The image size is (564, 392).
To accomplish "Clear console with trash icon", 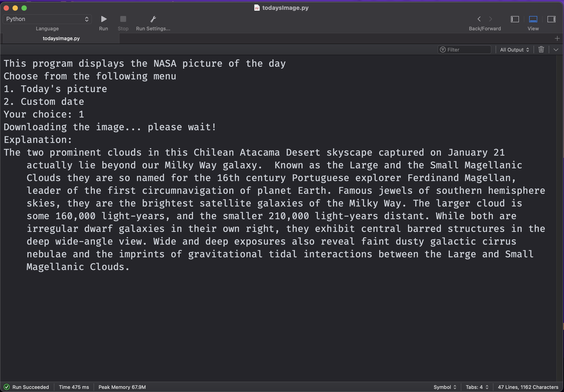I will [541, 50].
